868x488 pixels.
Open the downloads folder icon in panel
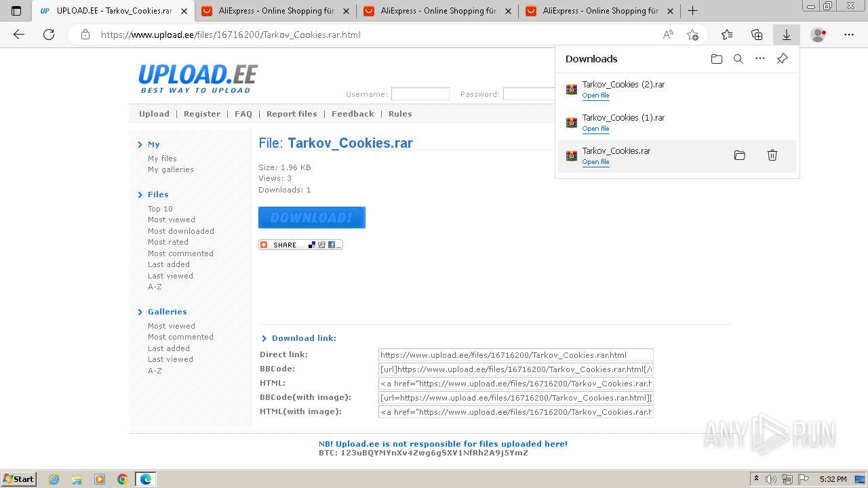tap(717, 59)
